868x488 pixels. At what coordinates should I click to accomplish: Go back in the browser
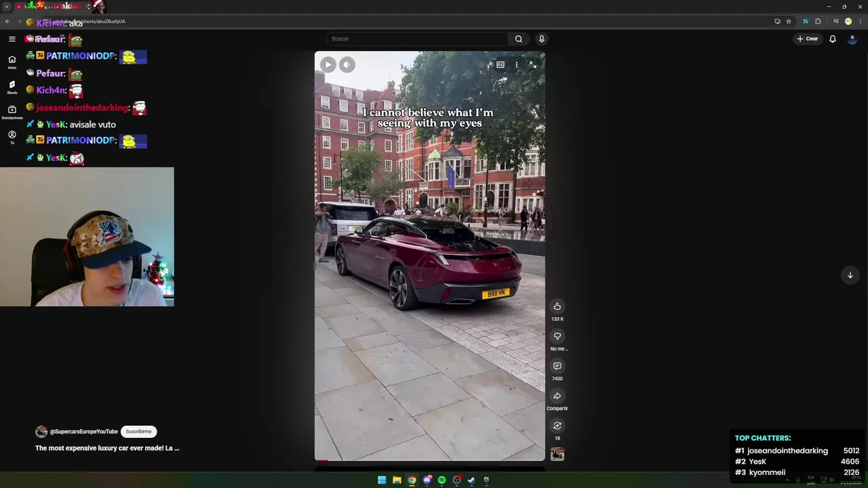(7, 21)
